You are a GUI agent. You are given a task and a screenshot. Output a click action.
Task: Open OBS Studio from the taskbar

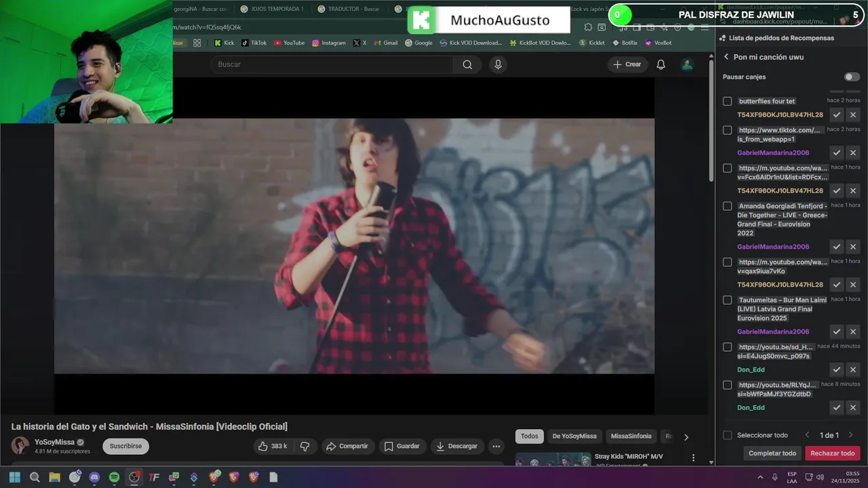click(134, 477)
